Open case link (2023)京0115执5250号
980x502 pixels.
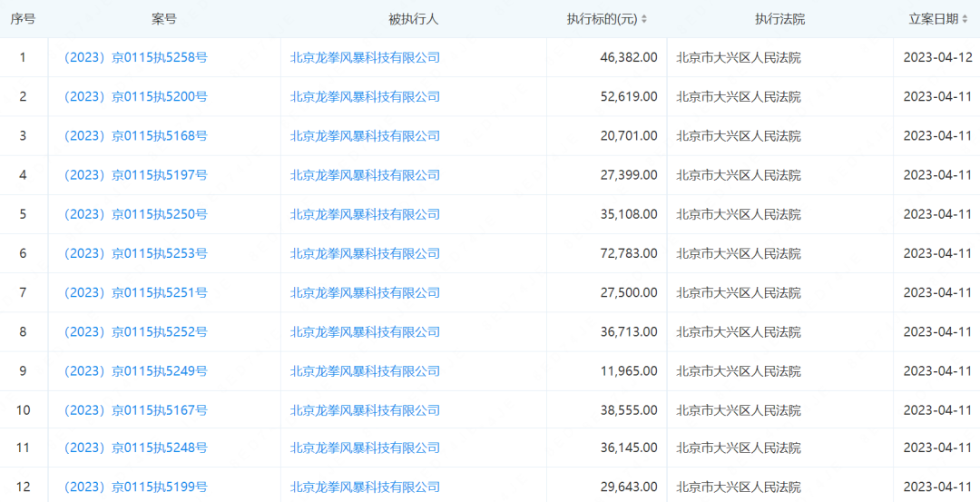tap(135, 214)
